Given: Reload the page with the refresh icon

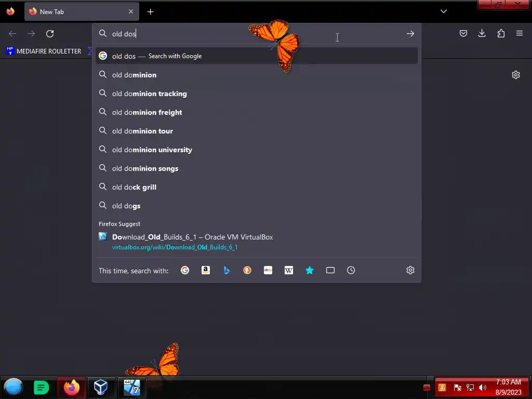Looking at the screenshot, I should [50, 34].
